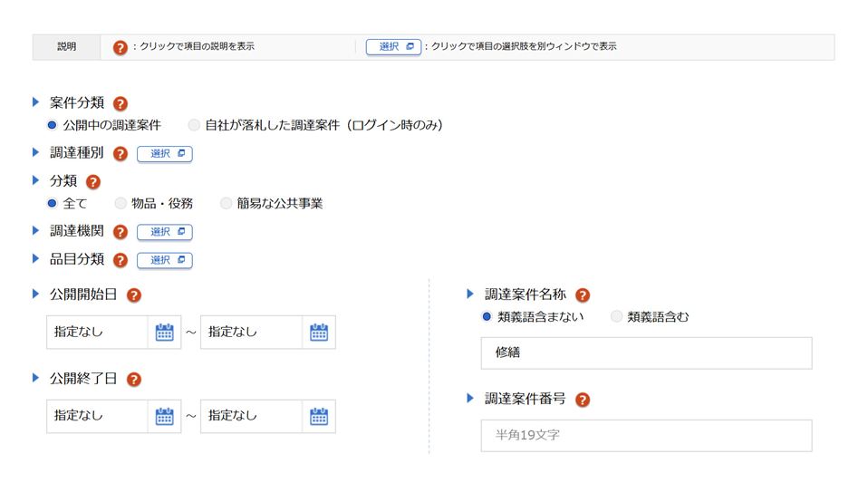
Task: Open help for 公開開始日
Action: (134, 295)
